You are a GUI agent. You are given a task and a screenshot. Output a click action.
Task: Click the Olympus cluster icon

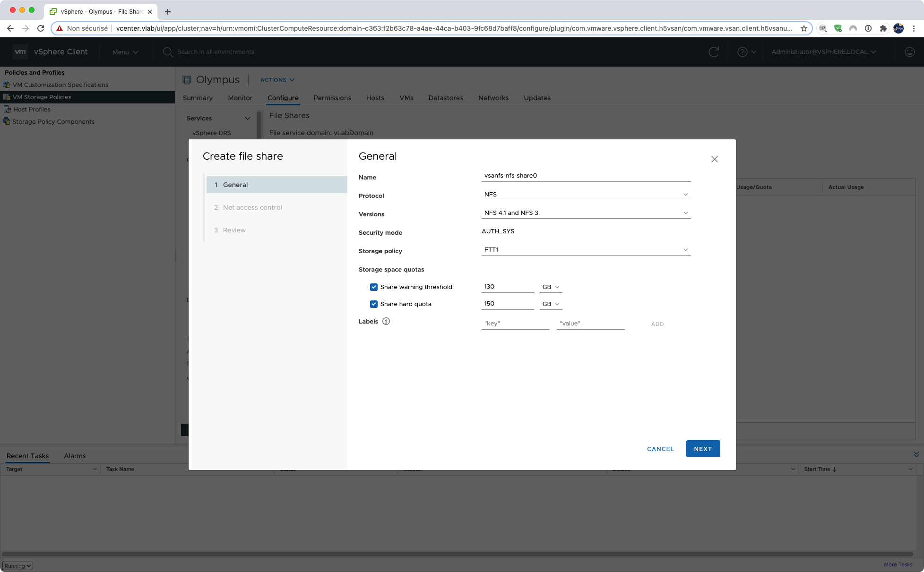187,80
